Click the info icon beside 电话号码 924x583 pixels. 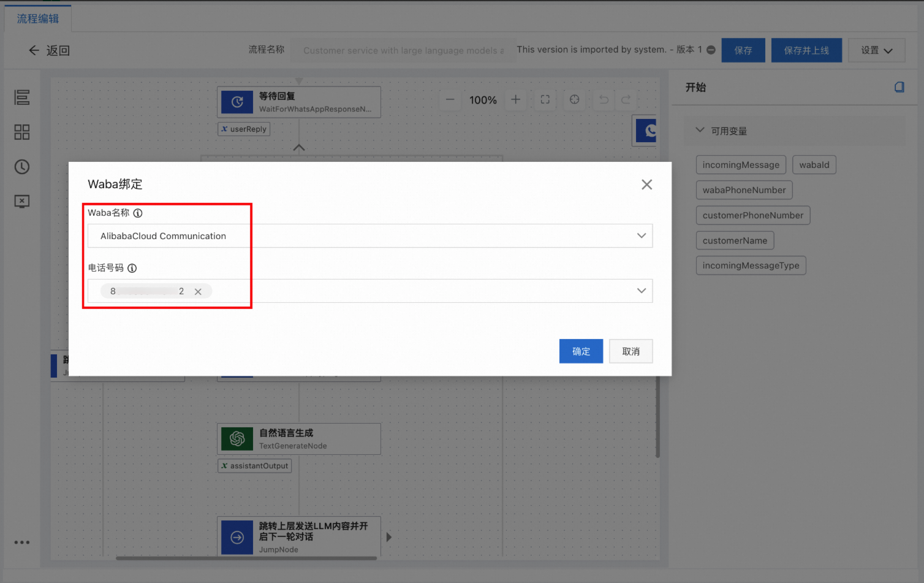132,268
